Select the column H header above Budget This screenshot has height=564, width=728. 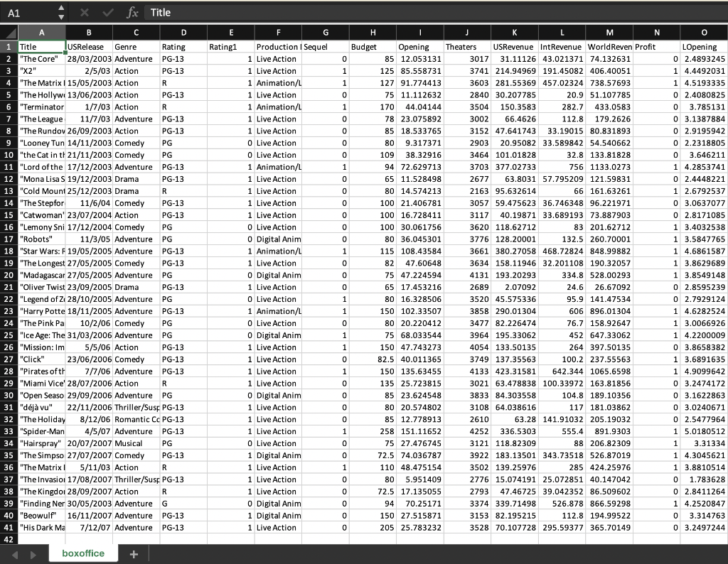tap(373, 32)
